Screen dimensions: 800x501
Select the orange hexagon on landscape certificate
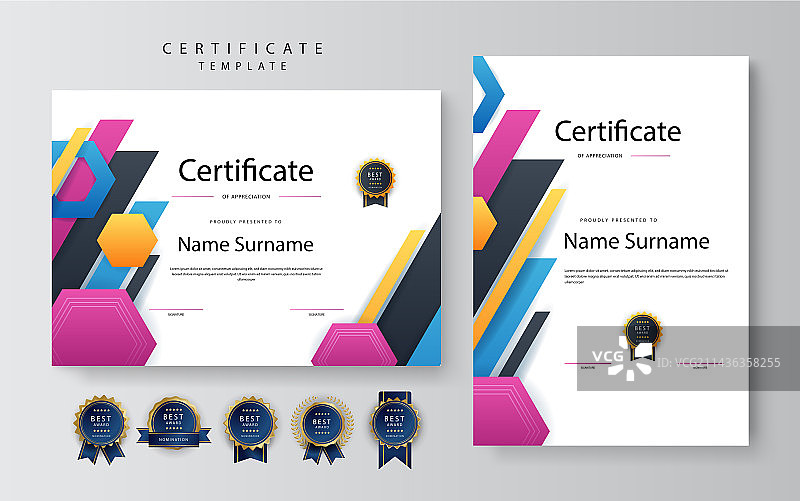pyautogui.click(x=127, y=240)
